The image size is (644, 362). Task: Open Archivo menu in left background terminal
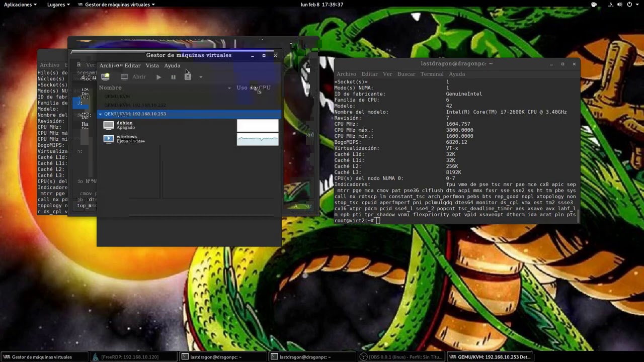[49, 65]
